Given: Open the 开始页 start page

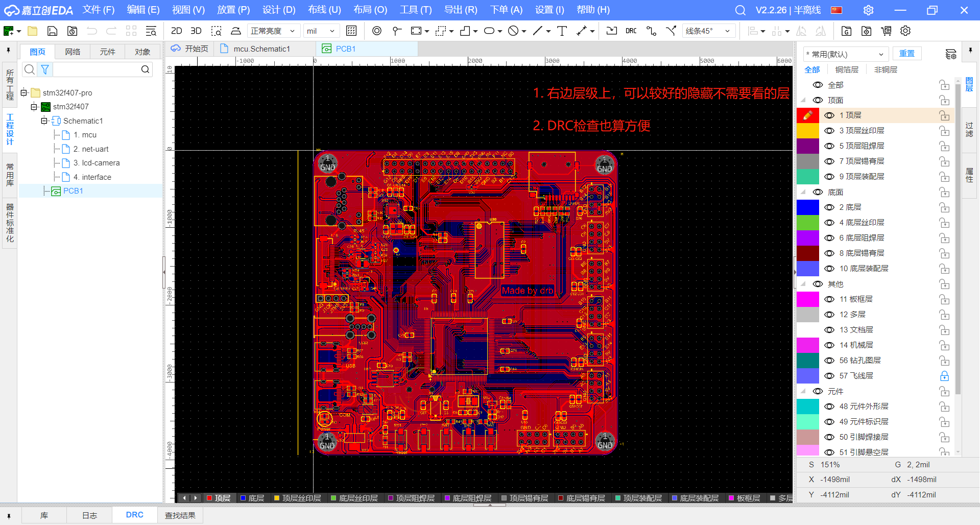Looking at the screenshot, I should 190,49.
